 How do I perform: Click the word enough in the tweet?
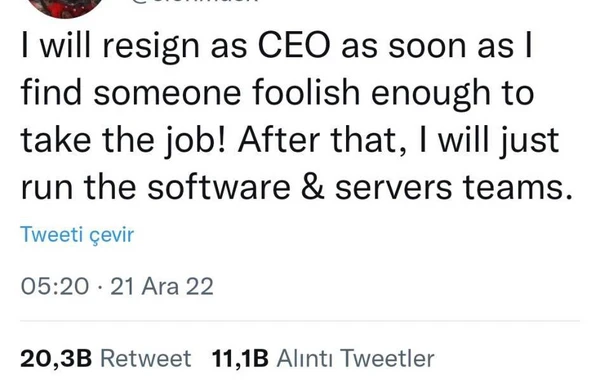pos(431,94)
